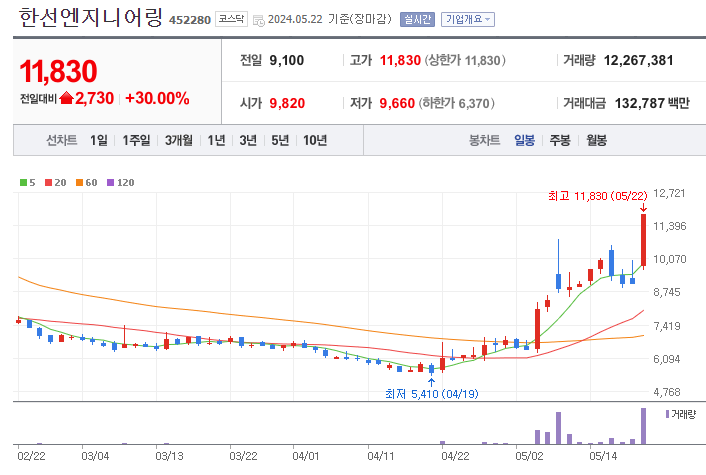
Task: Click the 최고 11,830 (05/22) chart label
Action: click(597, 196)
